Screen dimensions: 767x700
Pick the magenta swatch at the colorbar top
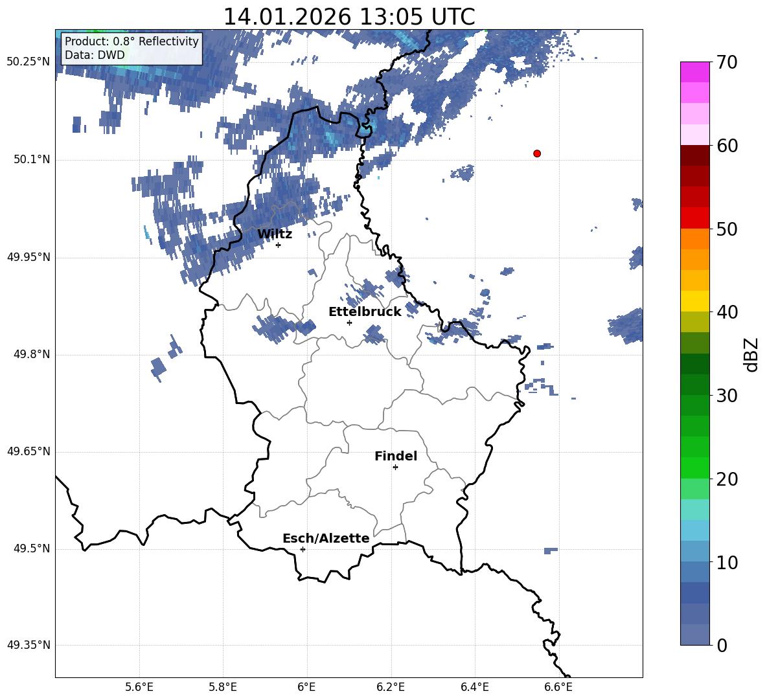pyautogui.click(x=695, y=72)
